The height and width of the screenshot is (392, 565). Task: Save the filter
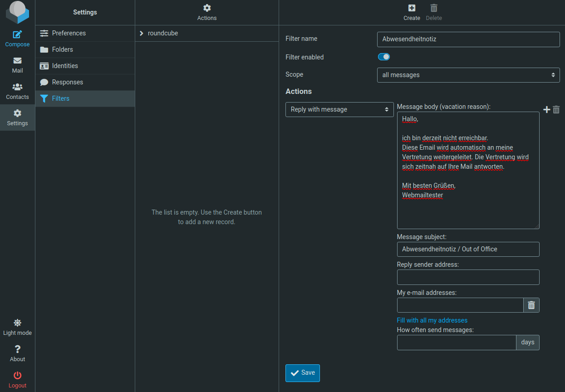pyautogui.click(x=302, y=373)
